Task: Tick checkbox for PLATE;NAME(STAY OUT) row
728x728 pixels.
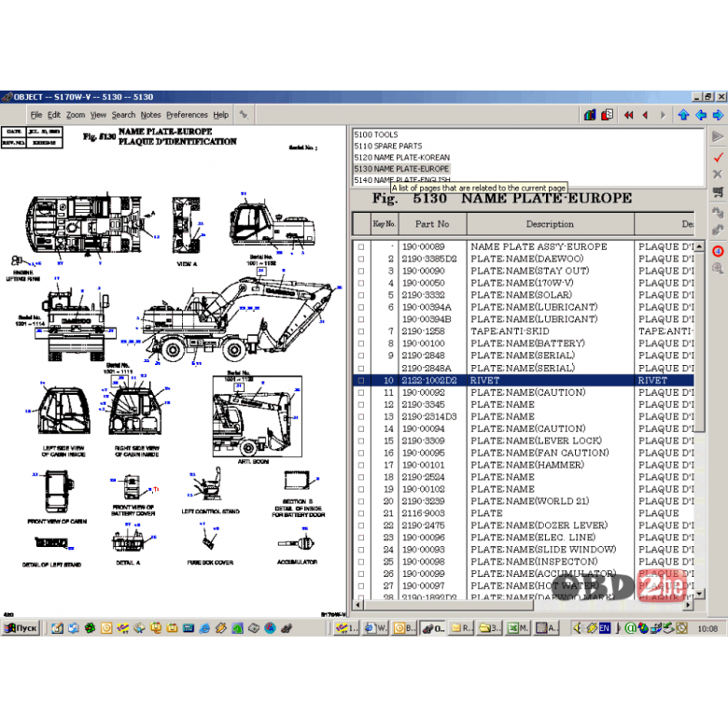Action: tap(361, 272)
